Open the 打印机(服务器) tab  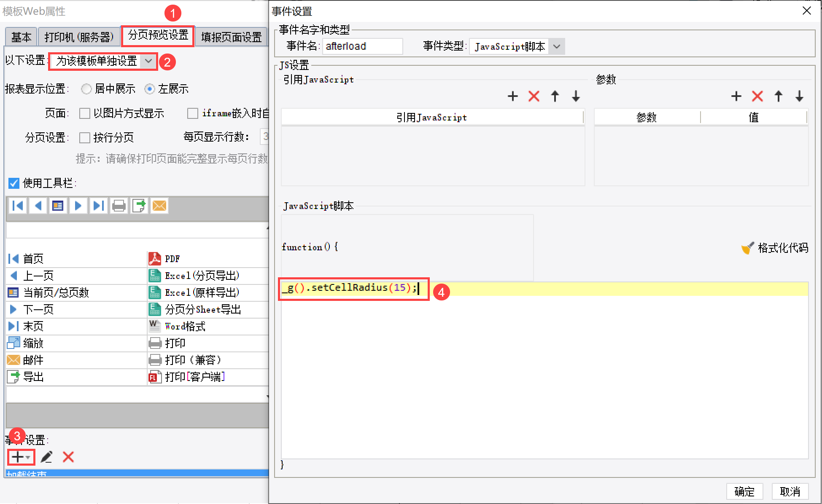(79, 37)
